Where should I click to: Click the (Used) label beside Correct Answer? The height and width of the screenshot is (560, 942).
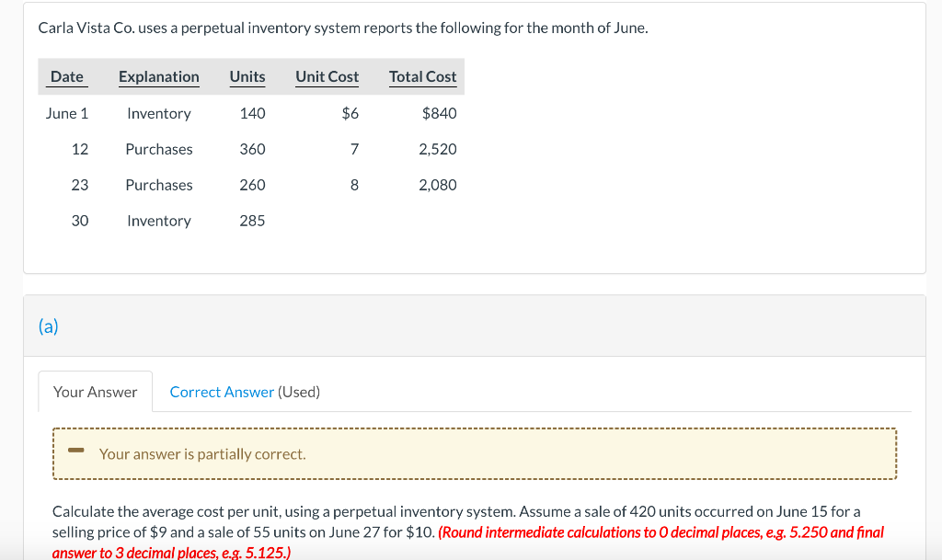301,392
